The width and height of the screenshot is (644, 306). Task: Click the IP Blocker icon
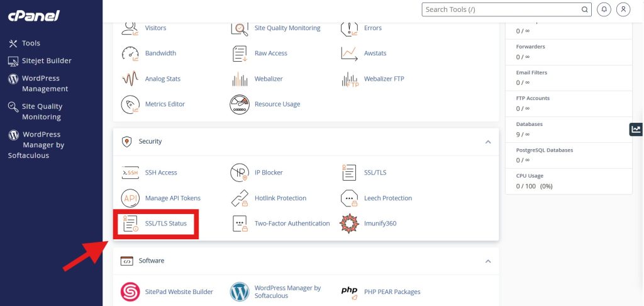(x=240, y=173)
